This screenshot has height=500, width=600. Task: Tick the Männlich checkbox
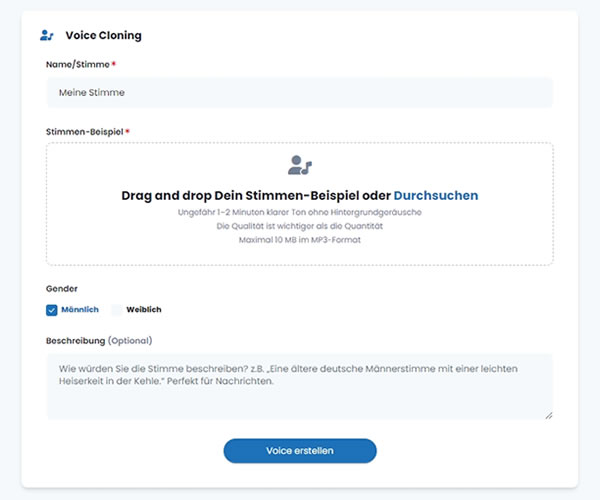tap(53, 310)
